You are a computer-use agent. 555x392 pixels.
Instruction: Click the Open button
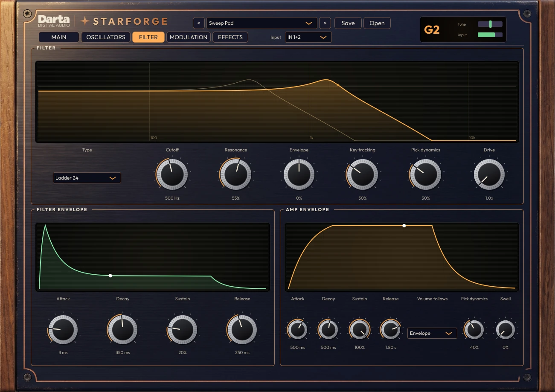[377, 23]
